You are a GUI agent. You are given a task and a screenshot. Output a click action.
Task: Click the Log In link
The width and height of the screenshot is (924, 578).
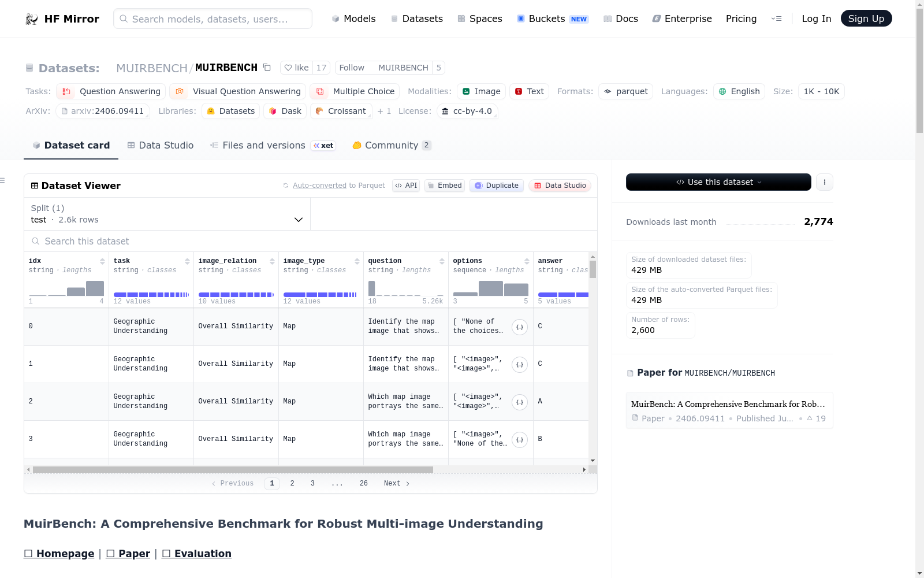pyautogui.click(x=817, y=18)
